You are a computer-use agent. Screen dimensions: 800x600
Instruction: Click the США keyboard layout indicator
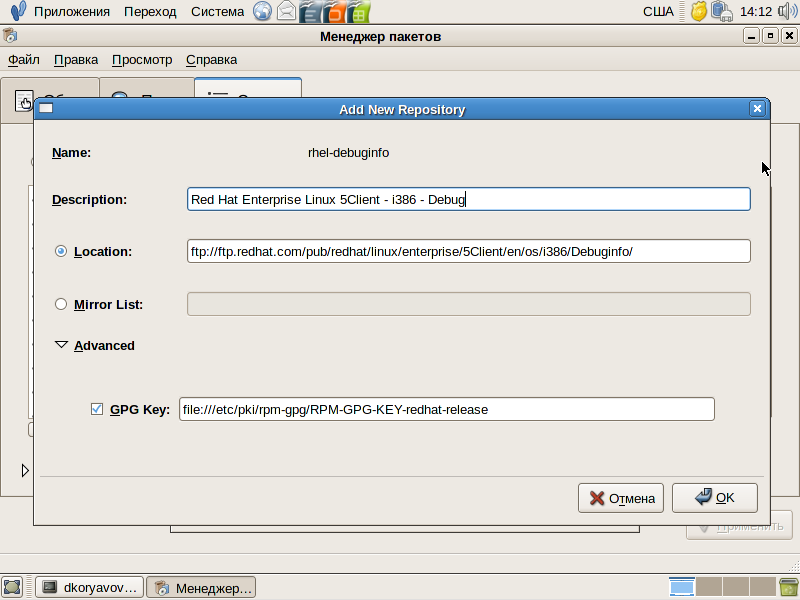tap(658, 12)
